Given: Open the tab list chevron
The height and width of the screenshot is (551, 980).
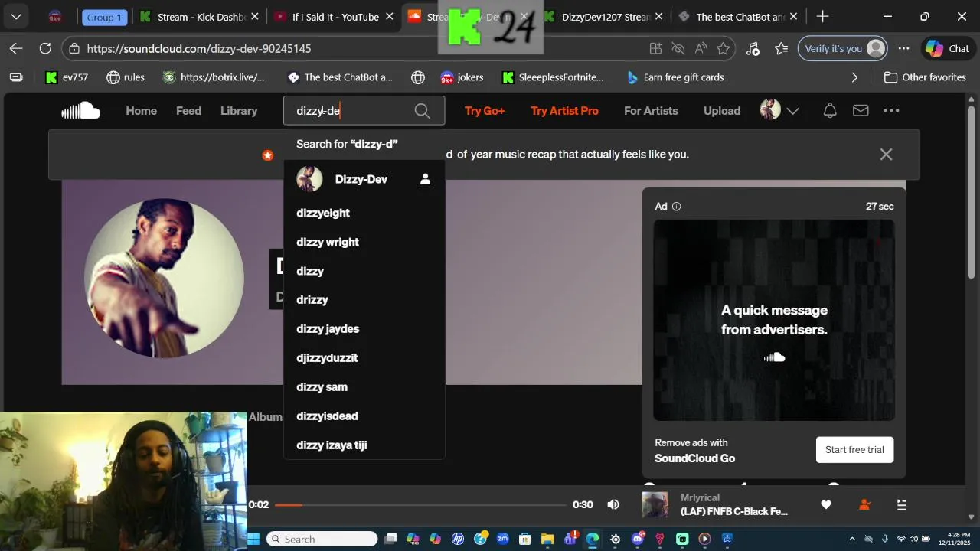Looking at the screenshot, I should 16,16.
